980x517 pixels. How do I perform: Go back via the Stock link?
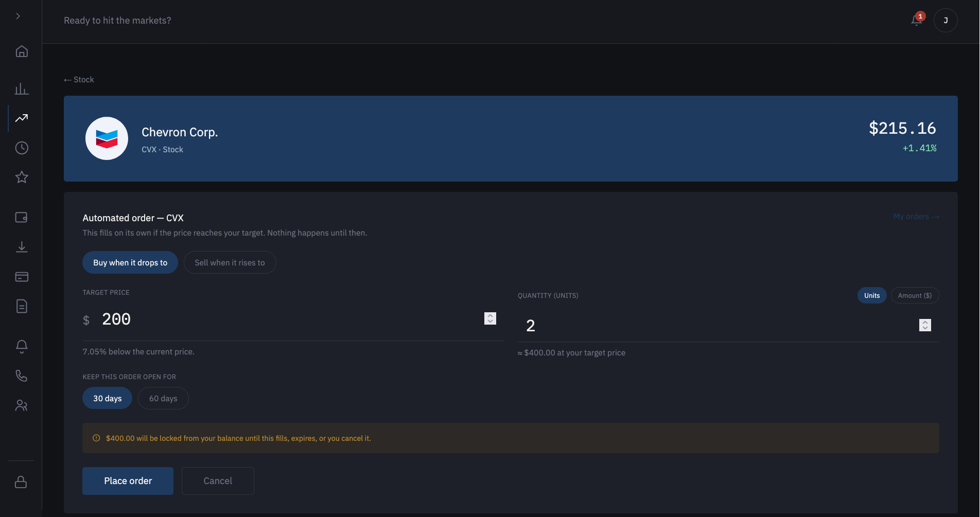(x=79, y=80)
